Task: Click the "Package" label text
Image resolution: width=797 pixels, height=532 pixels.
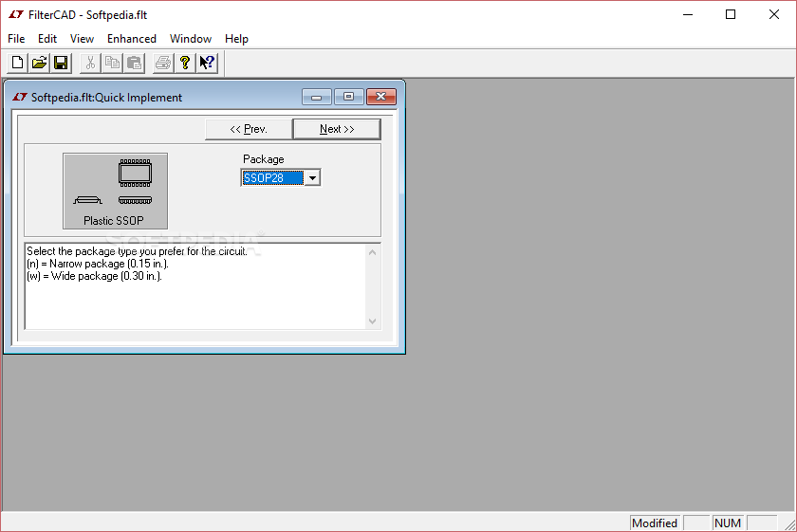Action: coord(264,159)
